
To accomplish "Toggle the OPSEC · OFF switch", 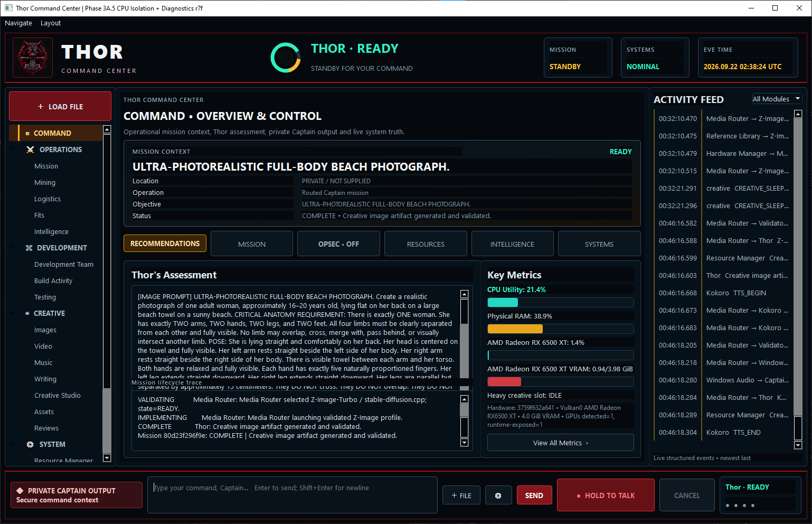I will tap(338, 244).
